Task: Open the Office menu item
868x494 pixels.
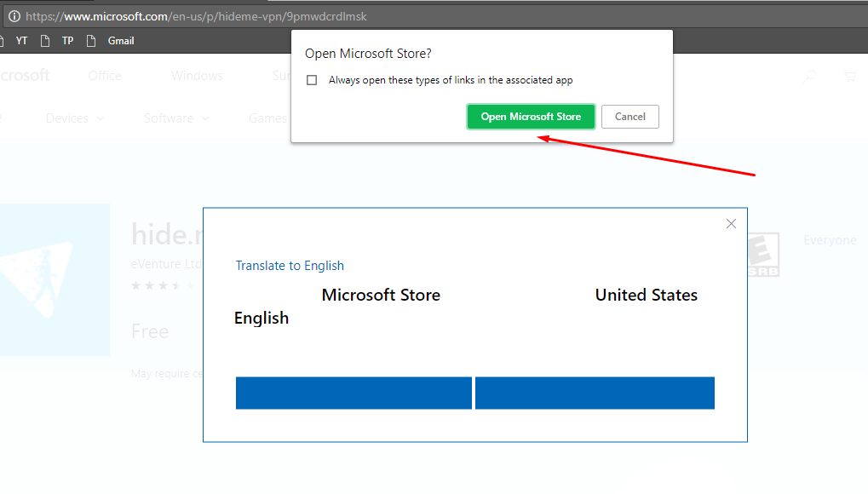Action: click(x=105, y=76)
